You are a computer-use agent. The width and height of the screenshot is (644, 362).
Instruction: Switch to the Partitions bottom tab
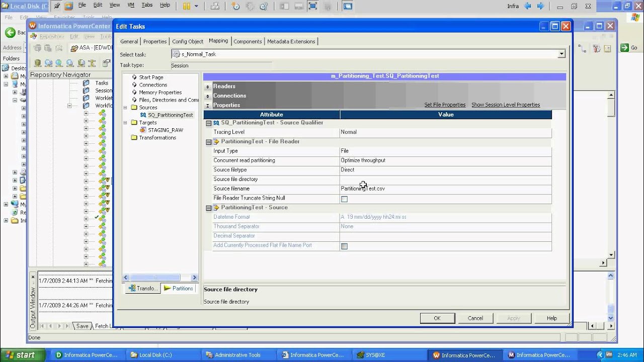178,288
